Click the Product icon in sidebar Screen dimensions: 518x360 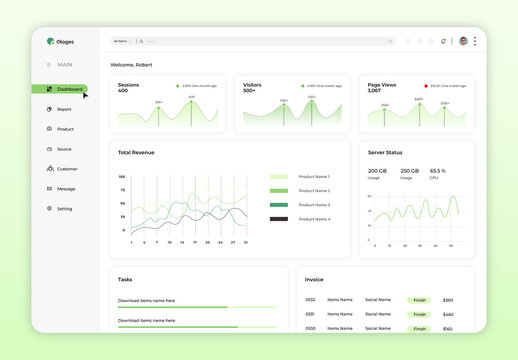[x=49, y=129]
